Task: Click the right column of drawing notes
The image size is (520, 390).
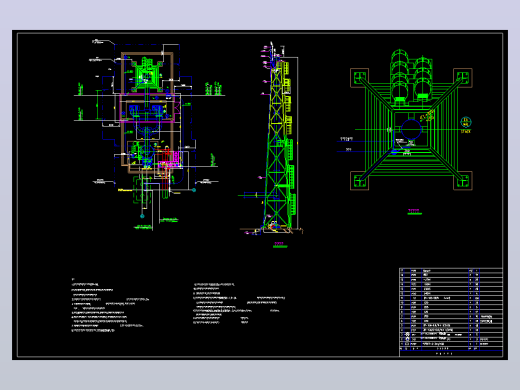Action: coord(239,303)
